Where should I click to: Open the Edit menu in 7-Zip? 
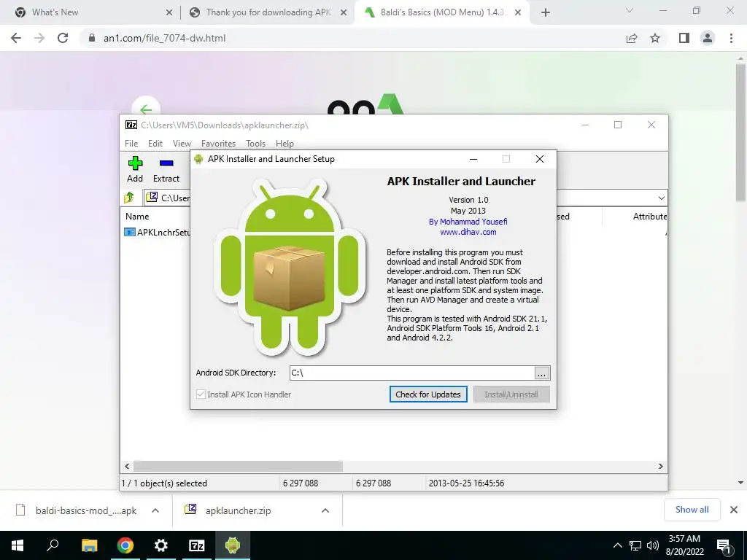(x=155, y=144)
